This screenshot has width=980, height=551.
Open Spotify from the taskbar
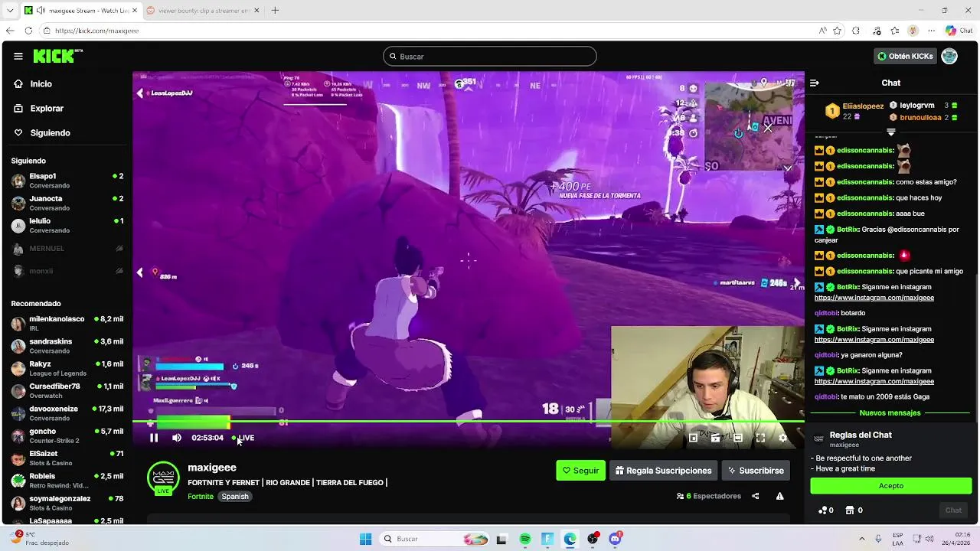click(525, 539)
